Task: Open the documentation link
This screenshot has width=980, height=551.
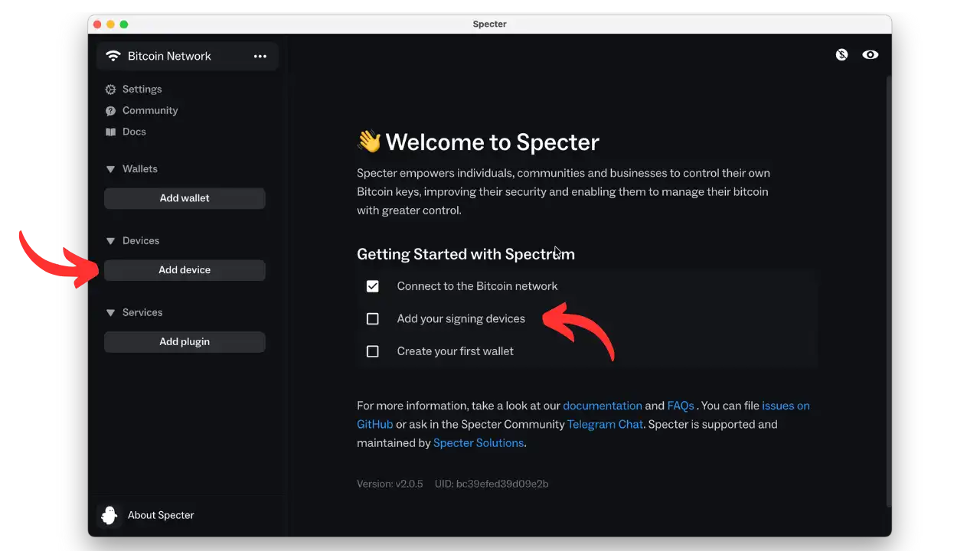Action: tap(603, 406)
